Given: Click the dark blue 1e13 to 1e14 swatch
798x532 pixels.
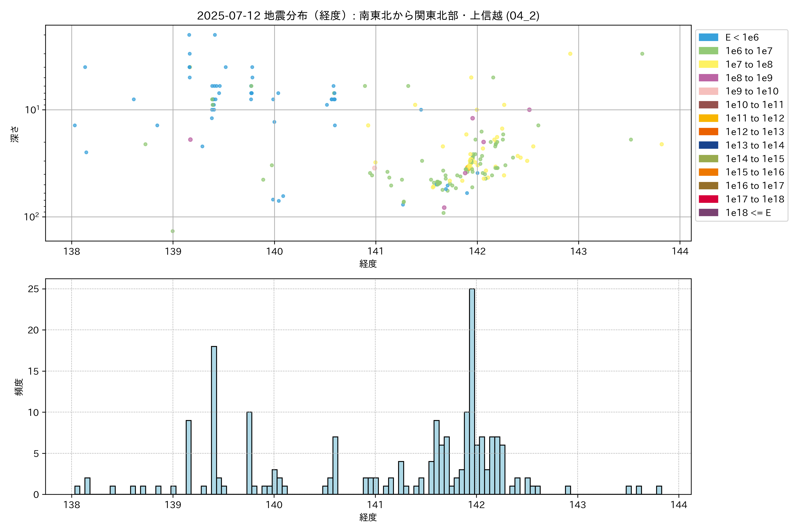Looking at the screenshot, I should (708, 145).
